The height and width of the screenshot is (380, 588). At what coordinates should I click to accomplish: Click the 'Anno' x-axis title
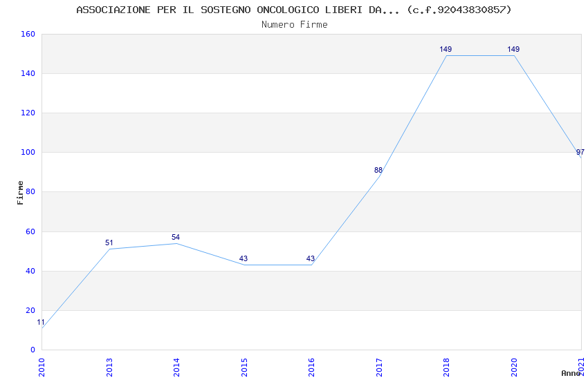click(x=571, y=373)
